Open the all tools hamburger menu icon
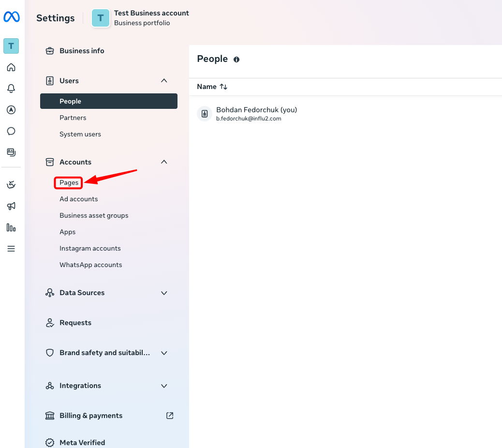The image size is (502, 448). click(x=11, y=249)
